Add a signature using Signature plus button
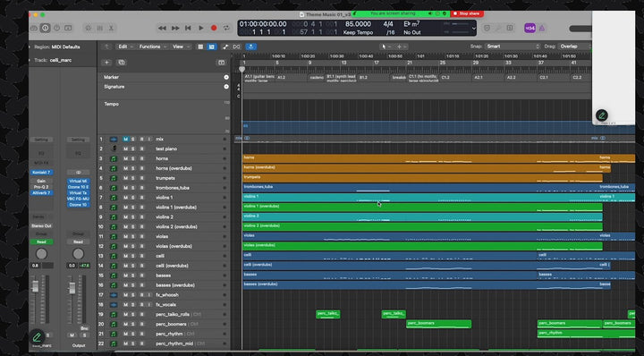The image size is (644, 356). 226,87
